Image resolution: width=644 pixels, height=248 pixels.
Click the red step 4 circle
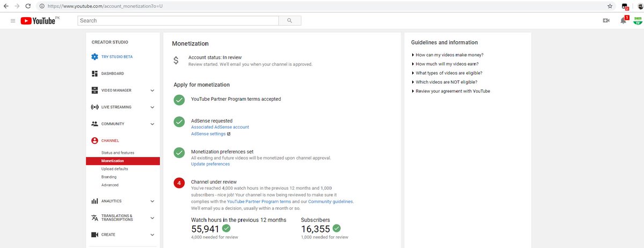click(179, 184)
